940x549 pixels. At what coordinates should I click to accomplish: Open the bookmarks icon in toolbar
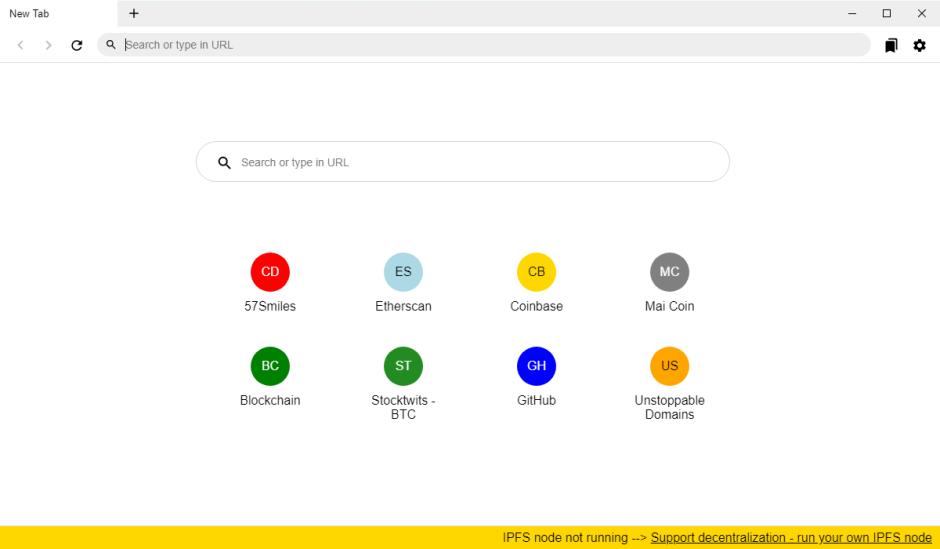(x=891, y=45)
